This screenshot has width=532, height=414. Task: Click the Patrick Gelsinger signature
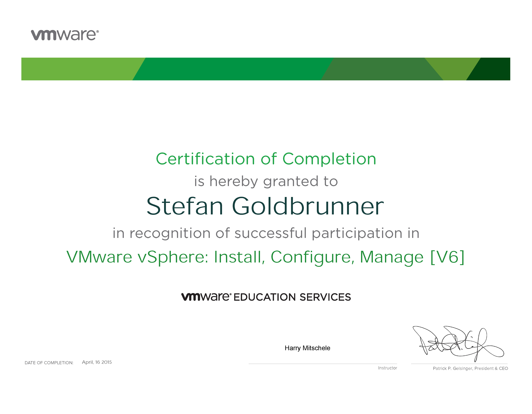click(x=458, y=344)
